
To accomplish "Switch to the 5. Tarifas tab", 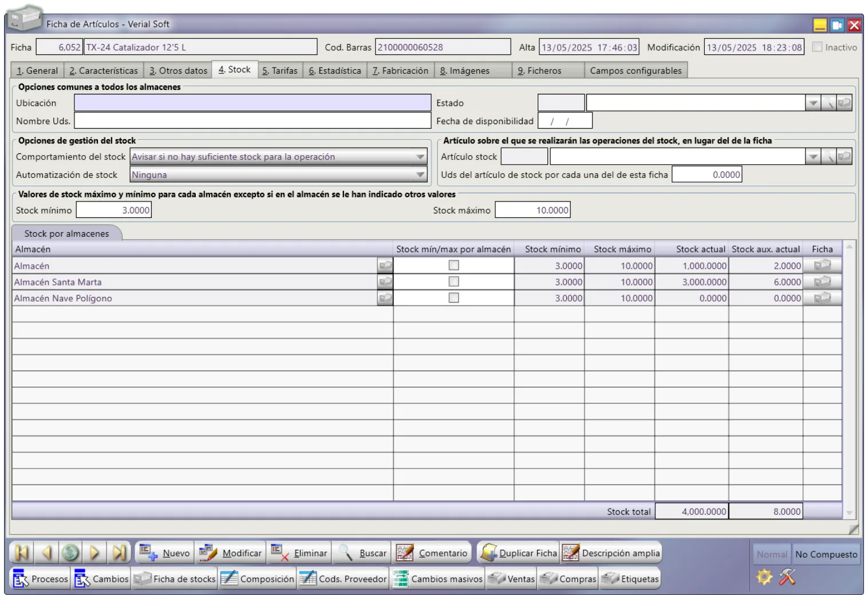I will (x=280, y=70).
